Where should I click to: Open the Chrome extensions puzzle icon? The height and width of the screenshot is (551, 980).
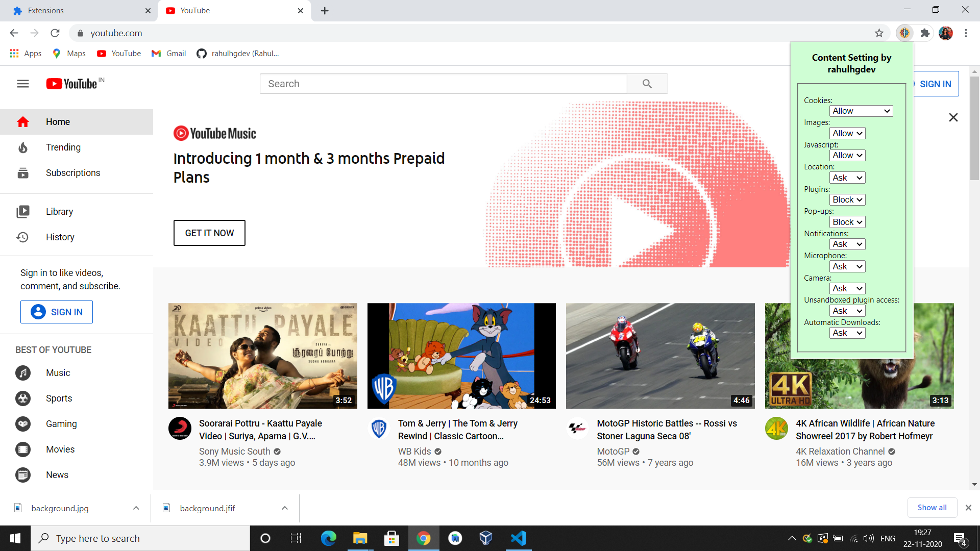pos(925,33)
